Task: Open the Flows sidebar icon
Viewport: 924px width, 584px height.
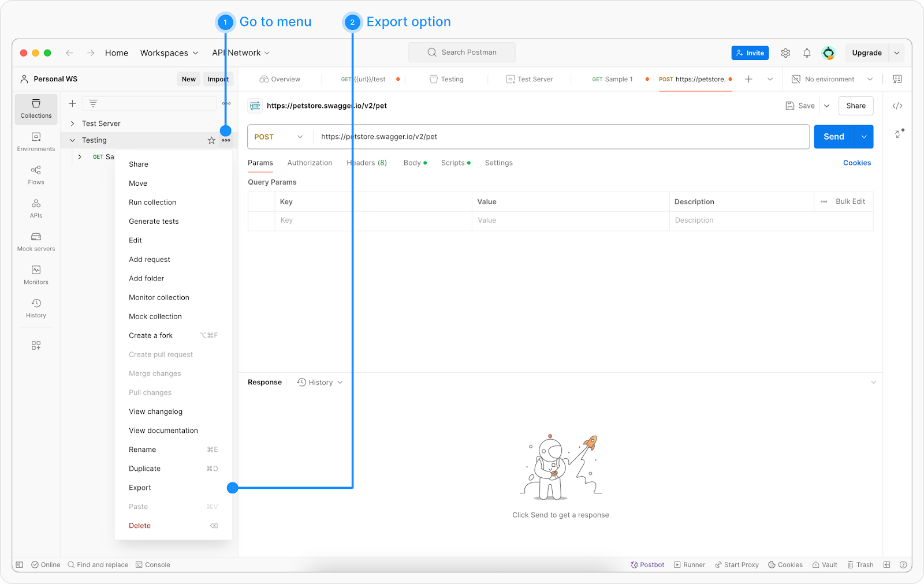Action: 36,175
